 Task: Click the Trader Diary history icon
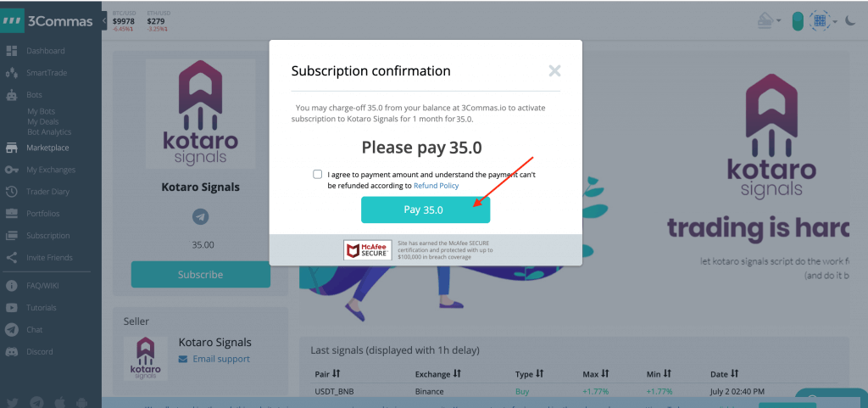point(12,192)
